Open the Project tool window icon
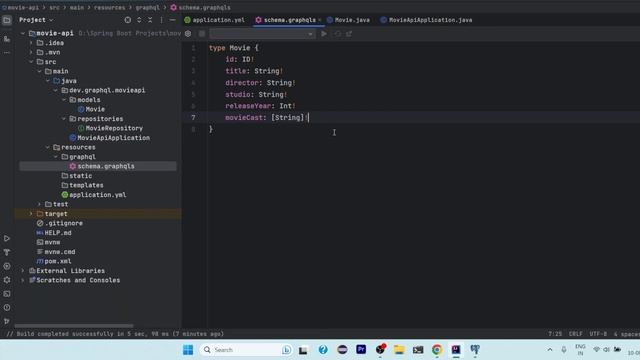Screen dimensions: 640x360 point(7,20)
